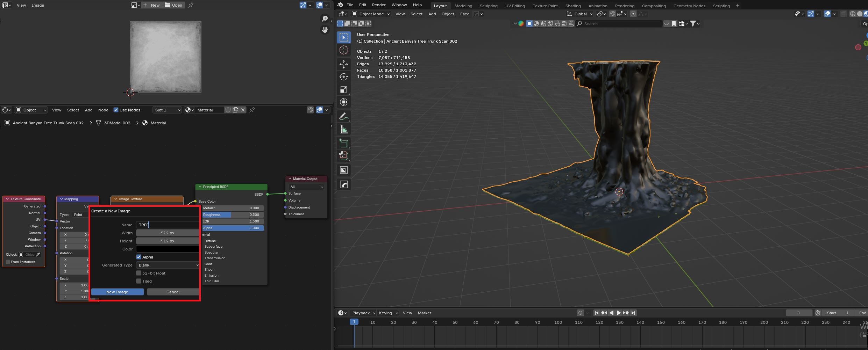Click the Add Cube tool
Screen dimensions: 868x350
343,143
